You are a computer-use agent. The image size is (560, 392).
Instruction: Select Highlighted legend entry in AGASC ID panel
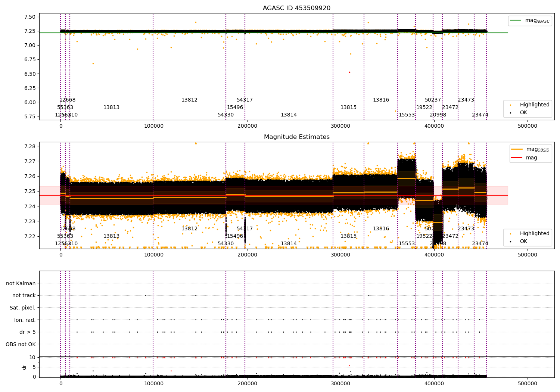click(530, 105)
